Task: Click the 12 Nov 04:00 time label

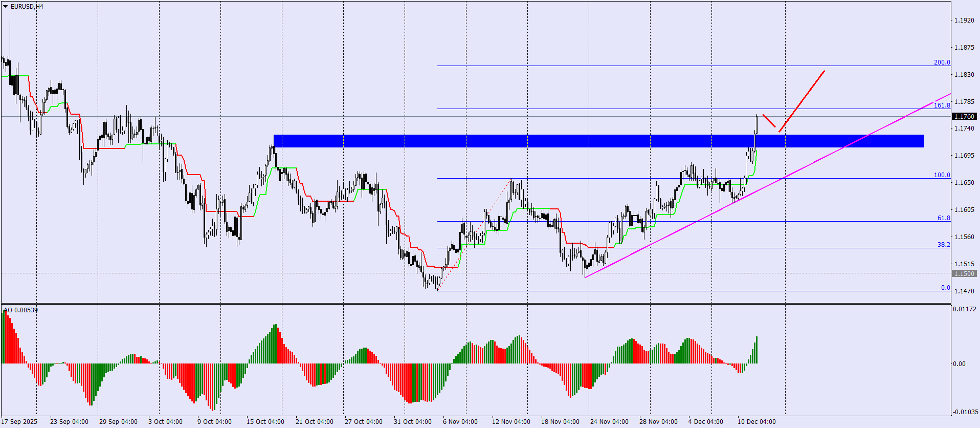Action: tap(511, 422)
